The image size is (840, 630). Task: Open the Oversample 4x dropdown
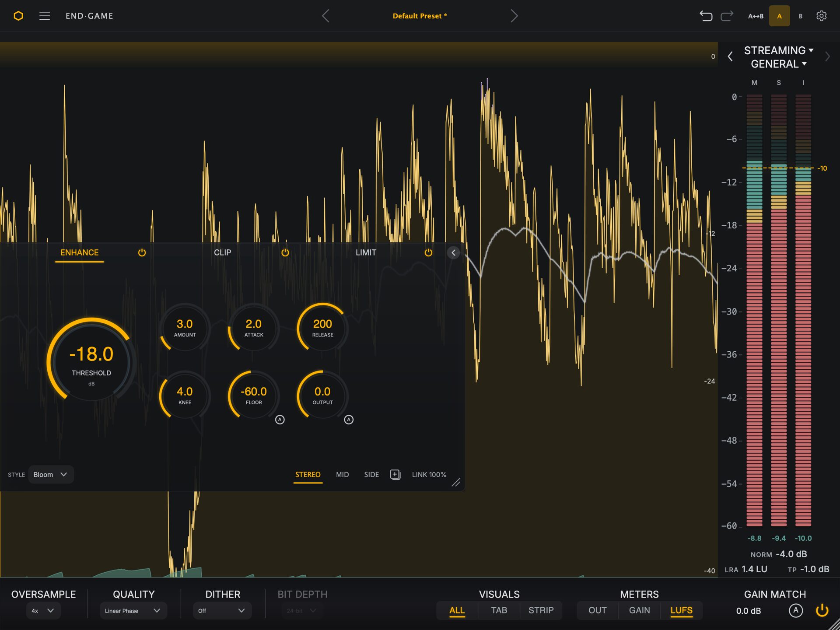[43, 611]
